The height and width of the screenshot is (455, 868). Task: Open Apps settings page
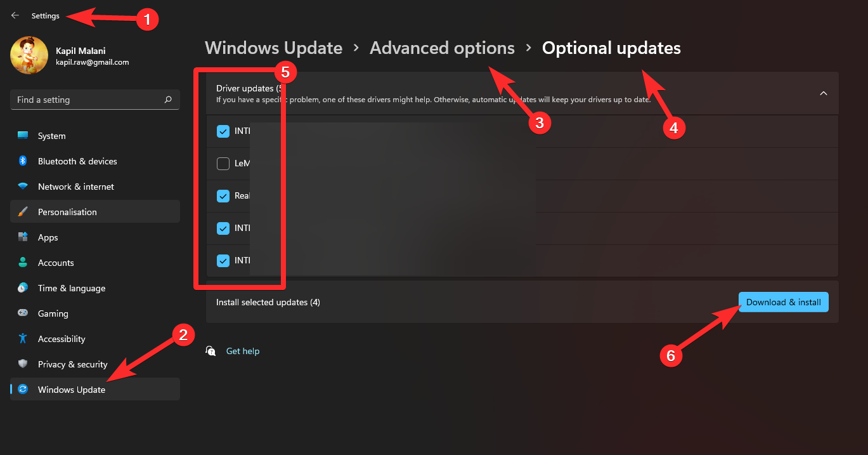coord(95,237)
